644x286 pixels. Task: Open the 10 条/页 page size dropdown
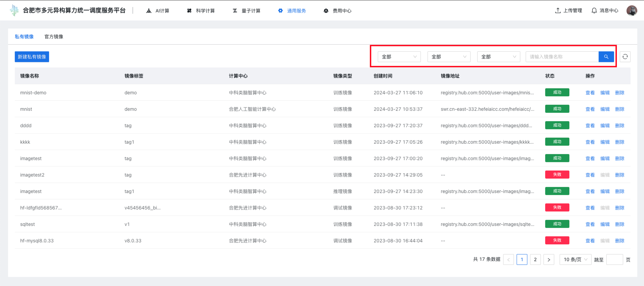(x=575, y=259)
